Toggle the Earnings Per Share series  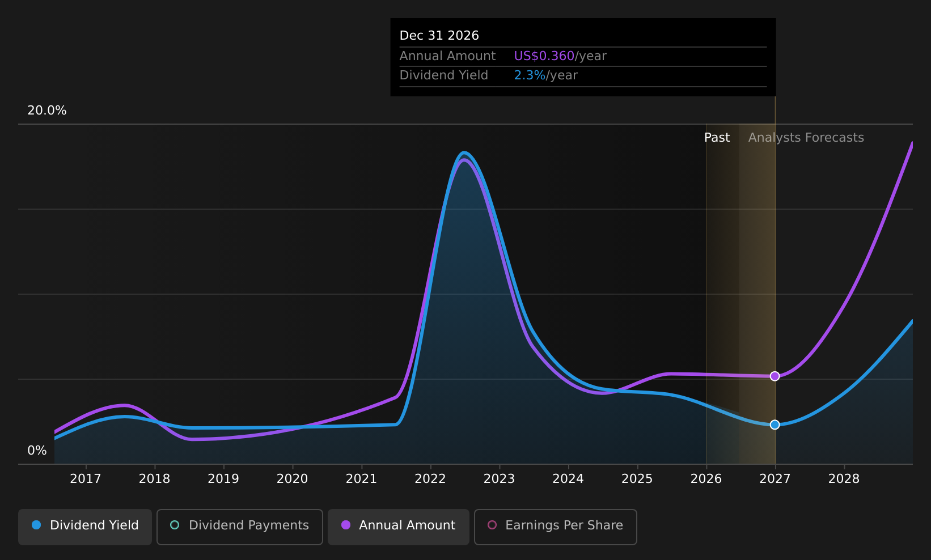556,527
